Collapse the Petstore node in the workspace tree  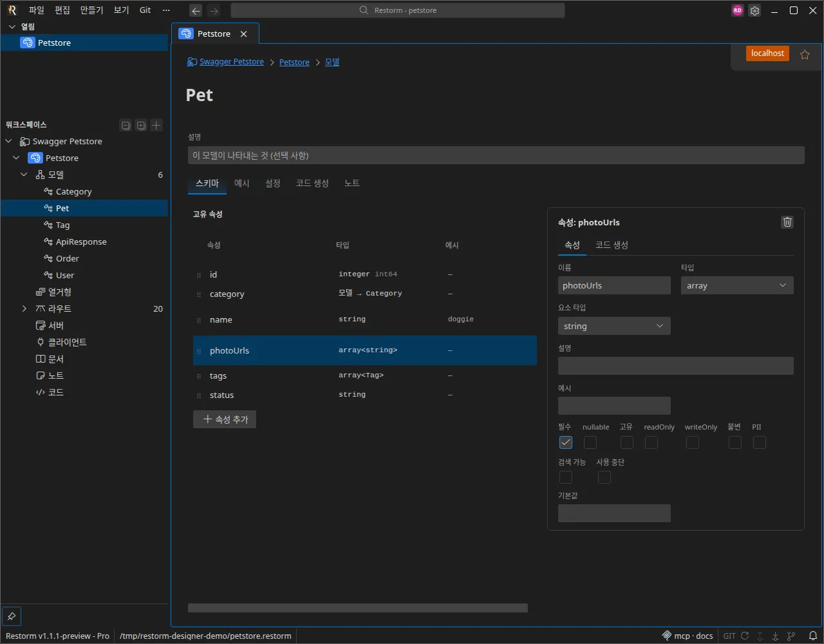pos(17,158)
